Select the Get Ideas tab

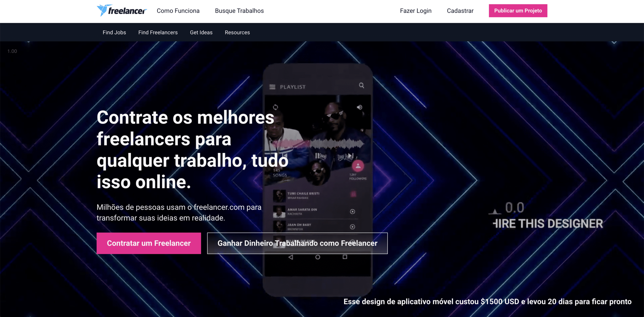point(201,32)
